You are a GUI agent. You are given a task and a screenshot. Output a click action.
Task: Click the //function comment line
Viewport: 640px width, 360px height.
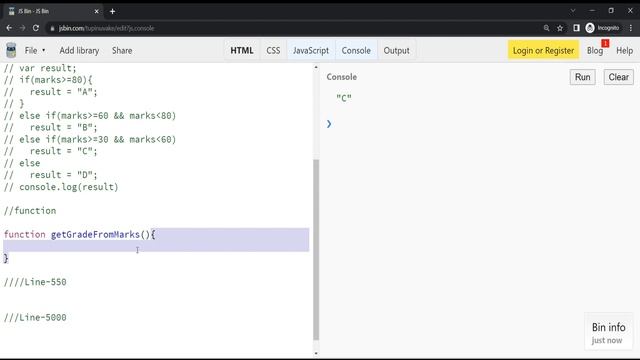tap(30, 211)
